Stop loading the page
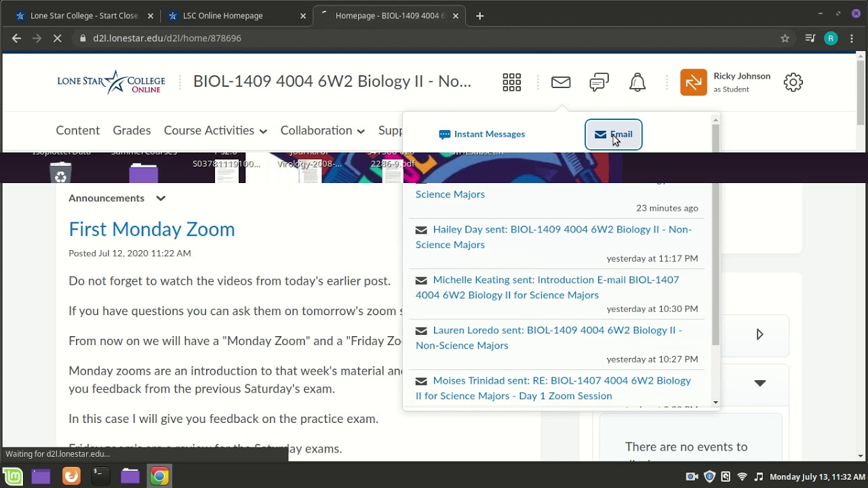Screen dimensions: 868x488 [x=58, y=38]
